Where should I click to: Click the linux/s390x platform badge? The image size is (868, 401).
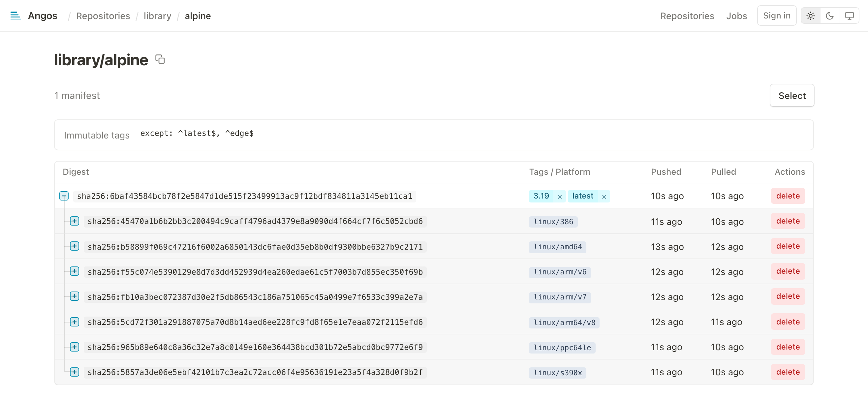(x=558, y=373)
